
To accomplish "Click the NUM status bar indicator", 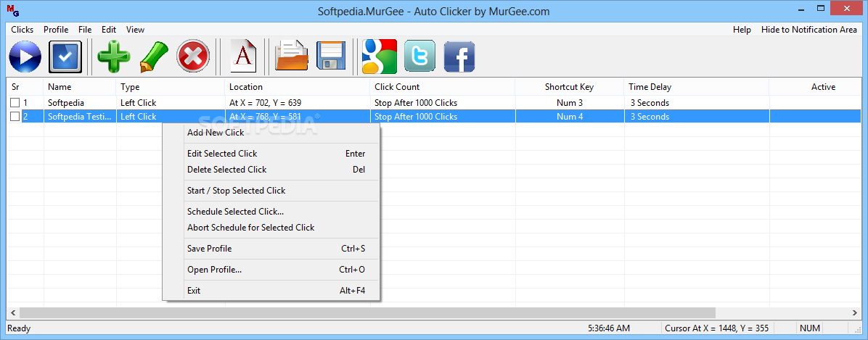I will (809, 328).
